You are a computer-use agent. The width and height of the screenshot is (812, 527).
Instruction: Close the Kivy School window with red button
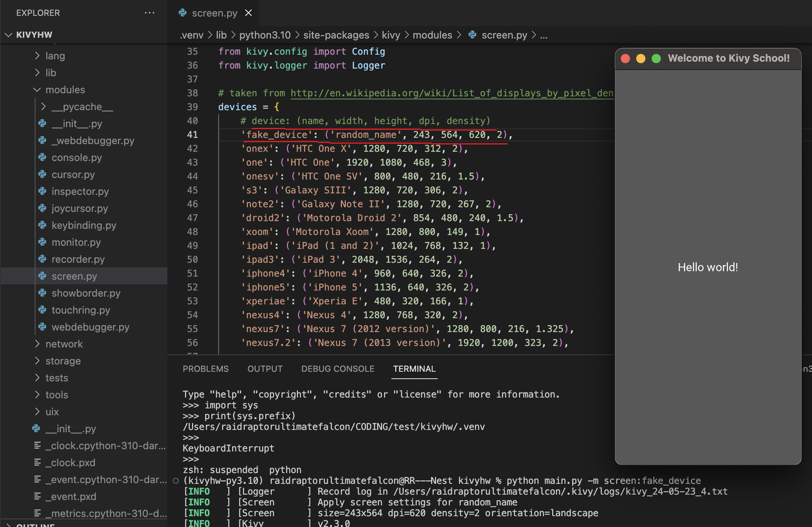click(625, 58)
